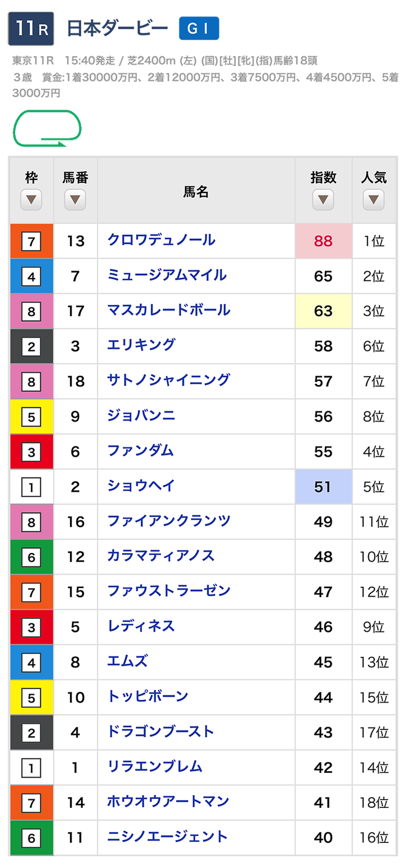The height and width of the screenshot is (868, 408).
Task: Go to サトノシャイニング horse page
Action: tap(168, 380)
